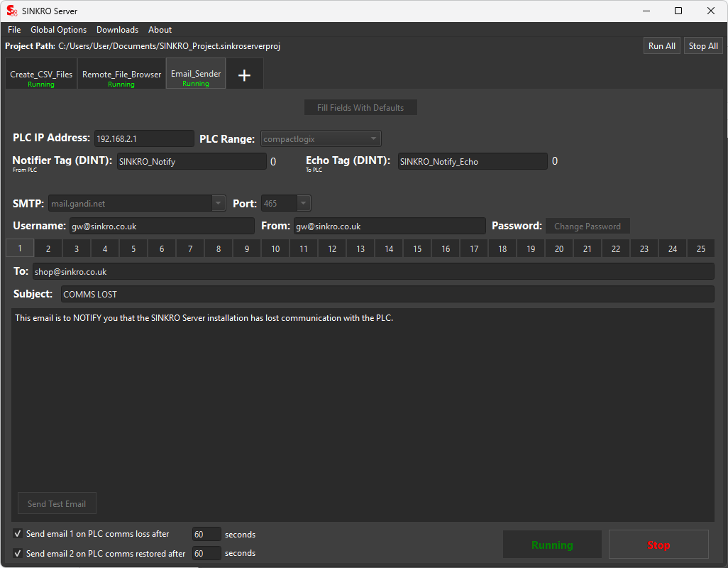Click the SINKRO app logo icon
728x568 pixels.
click(x=12, y=11)
